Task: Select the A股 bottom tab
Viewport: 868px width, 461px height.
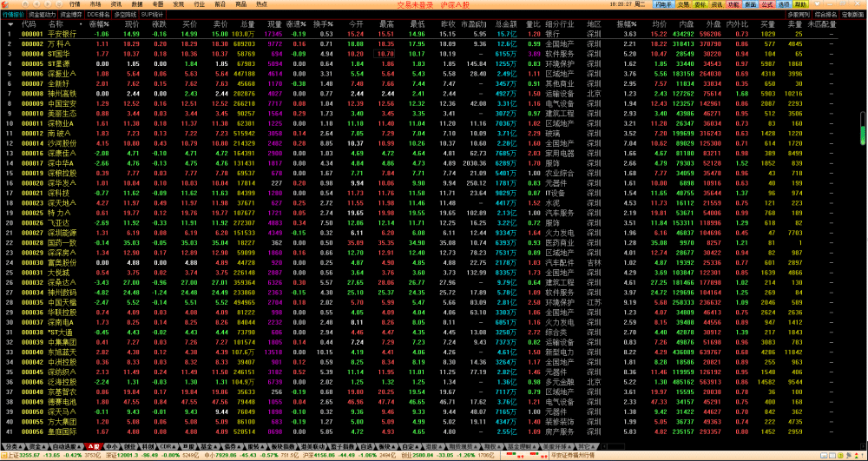Action: click(x=94, y=446)
